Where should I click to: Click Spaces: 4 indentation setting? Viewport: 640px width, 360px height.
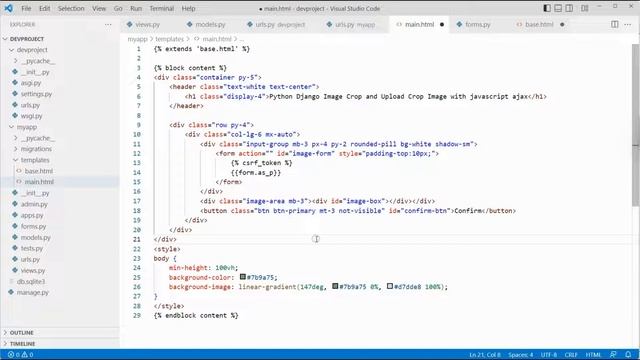click(x=520, y=355)
